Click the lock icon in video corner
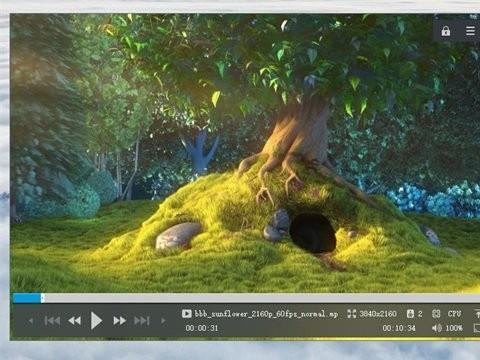 click(x=446, y=31)
